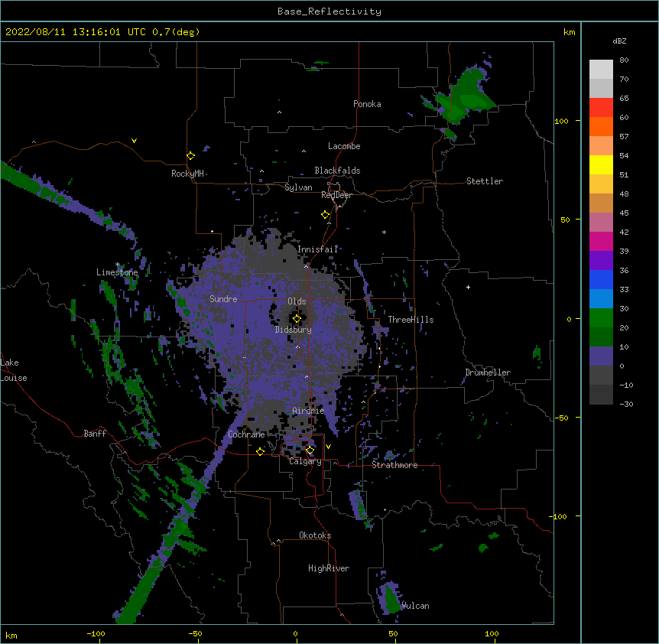Click the Banff label

click(95, 434)
